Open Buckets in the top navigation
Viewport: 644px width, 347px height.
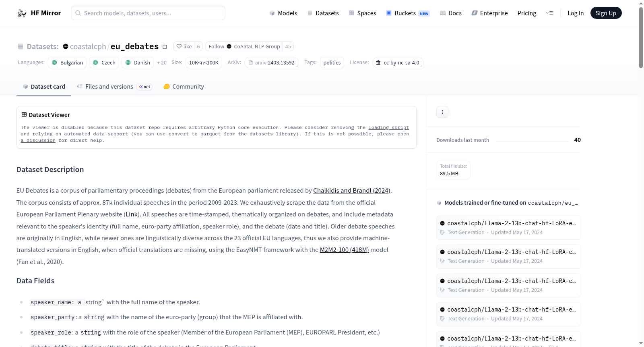coord(408,13)
